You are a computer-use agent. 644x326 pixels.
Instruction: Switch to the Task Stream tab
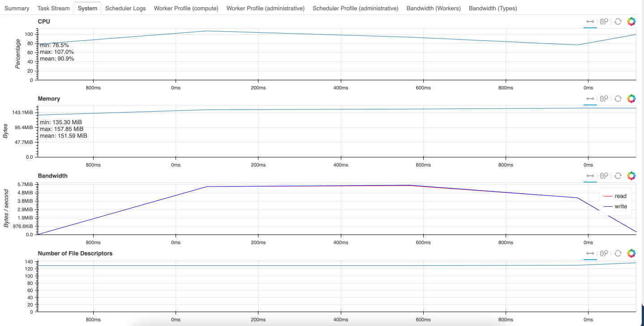(x=54, y=8)
